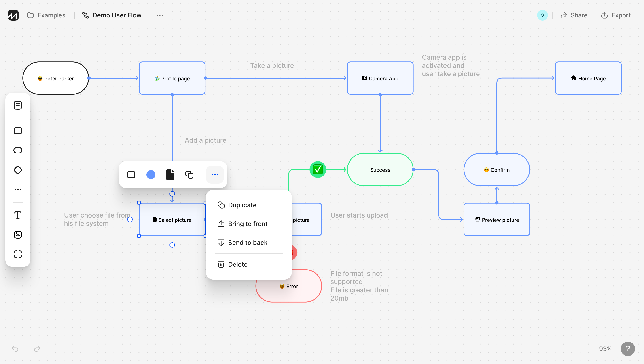The width and height of the screenshot is (644, 364).
Task: Select the Profile page node
Action: click(172, 78)
